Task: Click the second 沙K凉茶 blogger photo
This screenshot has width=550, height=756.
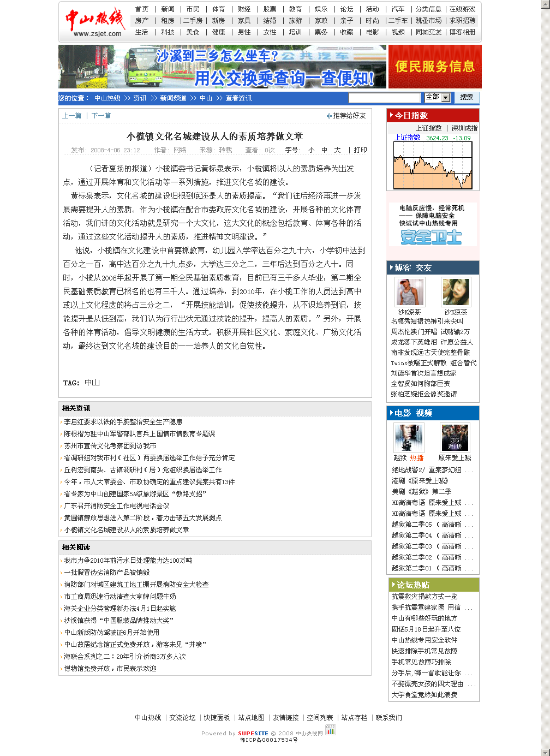Action: (456, 292)
